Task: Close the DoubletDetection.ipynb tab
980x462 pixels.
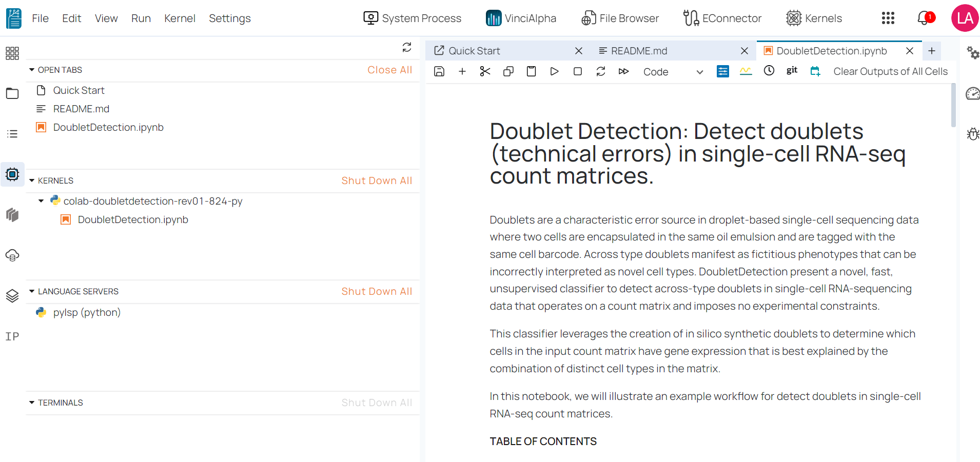Action: coord(910,51)
